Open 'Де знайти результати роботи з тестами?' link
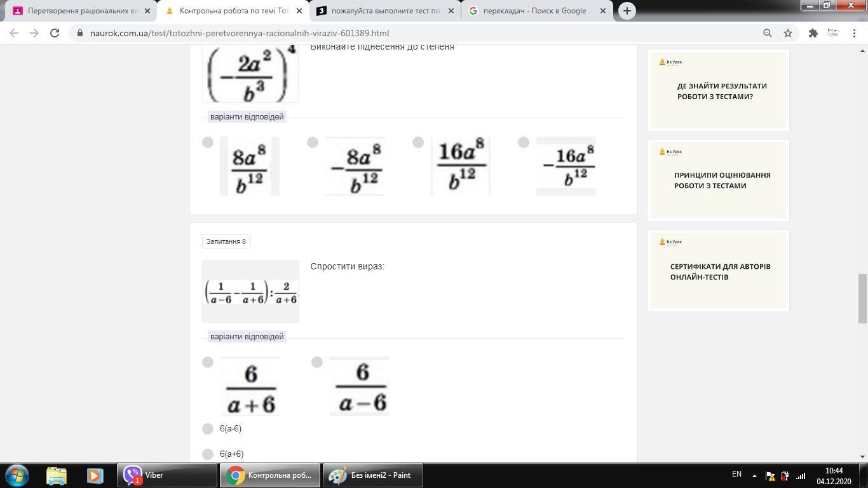 coord(721,91)
